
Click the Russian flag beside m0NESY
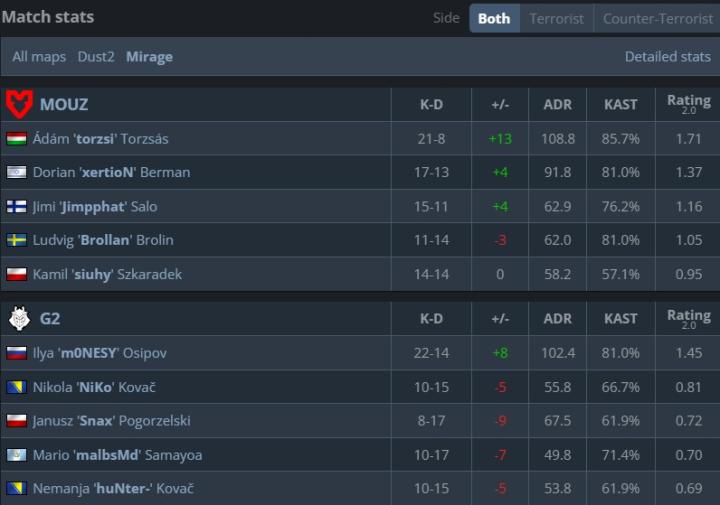click(17, 353)
